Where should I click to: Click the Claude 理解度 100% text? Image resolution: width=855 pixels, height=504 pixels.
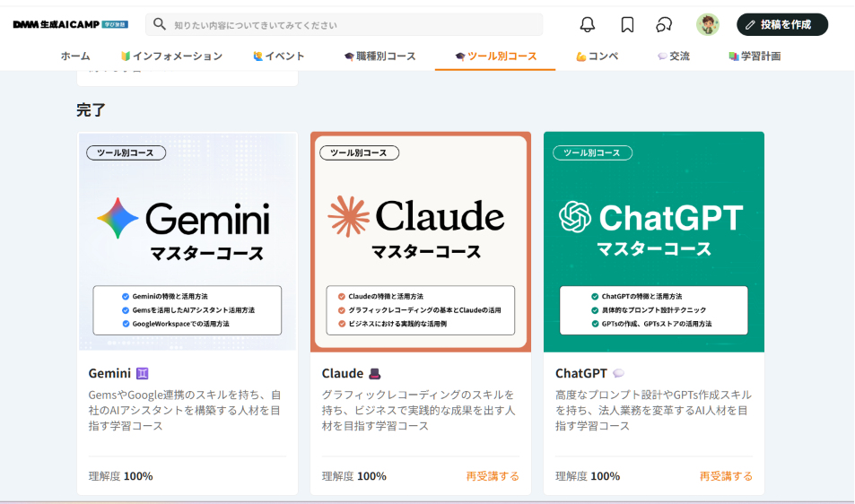pos(353,476)
